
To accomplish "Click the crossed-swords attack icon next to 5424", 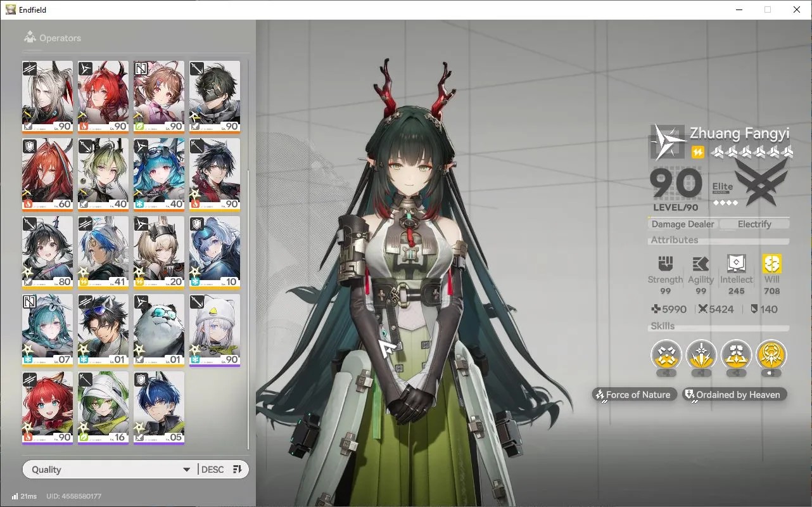I will (x=703, y=309).
